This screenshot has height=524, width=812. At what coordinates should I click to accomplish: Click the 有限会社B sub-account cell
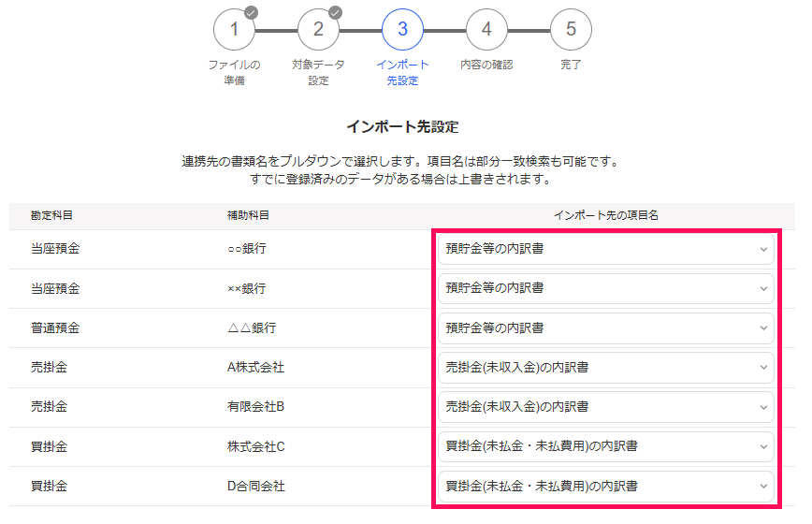tap(255, 406)
